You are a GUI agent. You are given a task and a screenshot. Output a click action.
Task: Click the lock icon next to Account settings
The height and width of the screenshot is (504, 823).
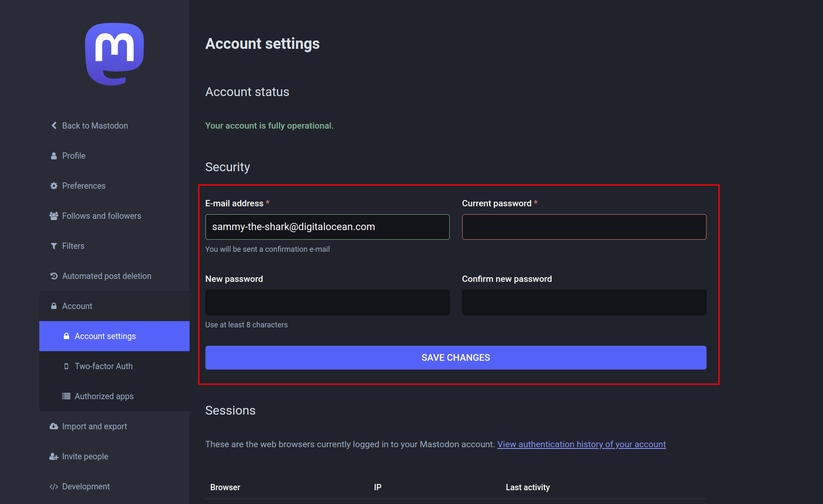(66, 336)
